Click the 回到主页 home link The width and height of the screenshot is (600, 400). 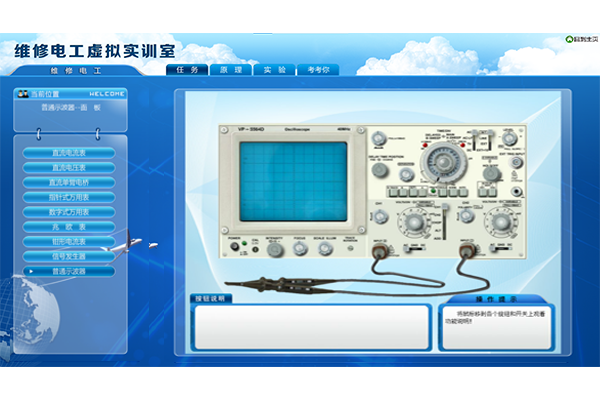tap(581, 40)
